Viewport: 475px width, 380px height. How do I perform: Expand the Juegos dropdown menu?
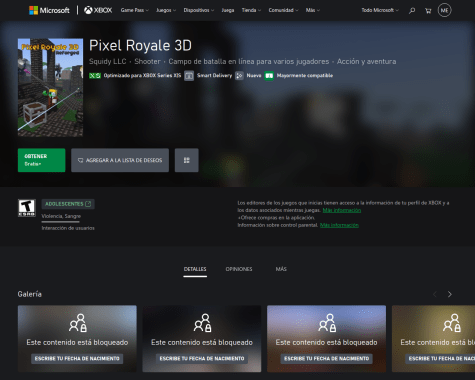point(166,10)
